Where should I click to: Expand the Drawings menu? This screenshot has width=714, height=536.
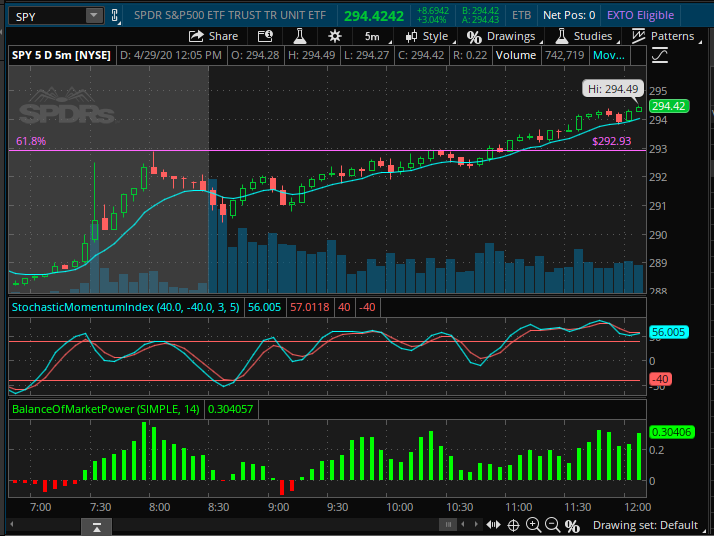click(505, 36)
